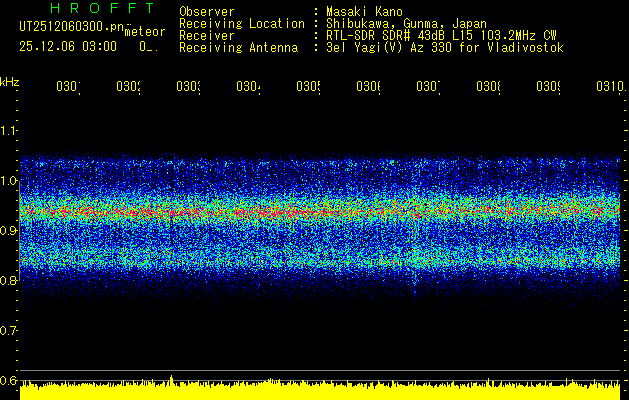629x400 pixels.
Task: Select the 0.8 frequency axis label
Action: (9, 281)
